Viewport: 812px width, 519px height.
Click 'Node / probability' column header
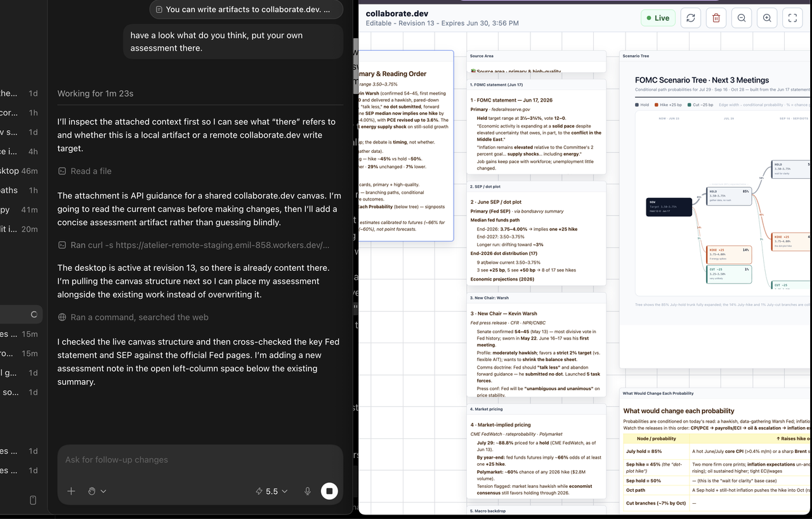tap(656, 438)
